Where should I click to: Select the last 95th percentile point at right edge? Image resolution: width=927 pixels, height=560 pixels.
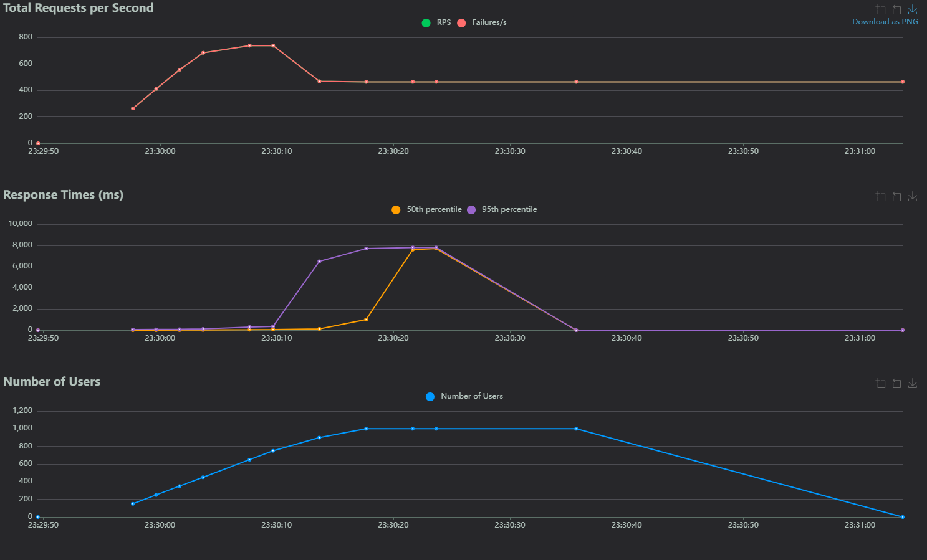903,330
